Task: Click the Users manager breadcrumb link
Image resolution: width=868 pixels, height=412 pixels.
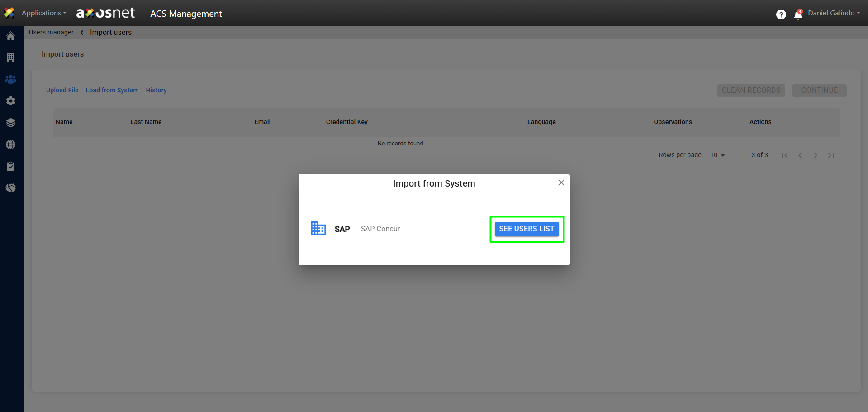Action: pos(51,32)
